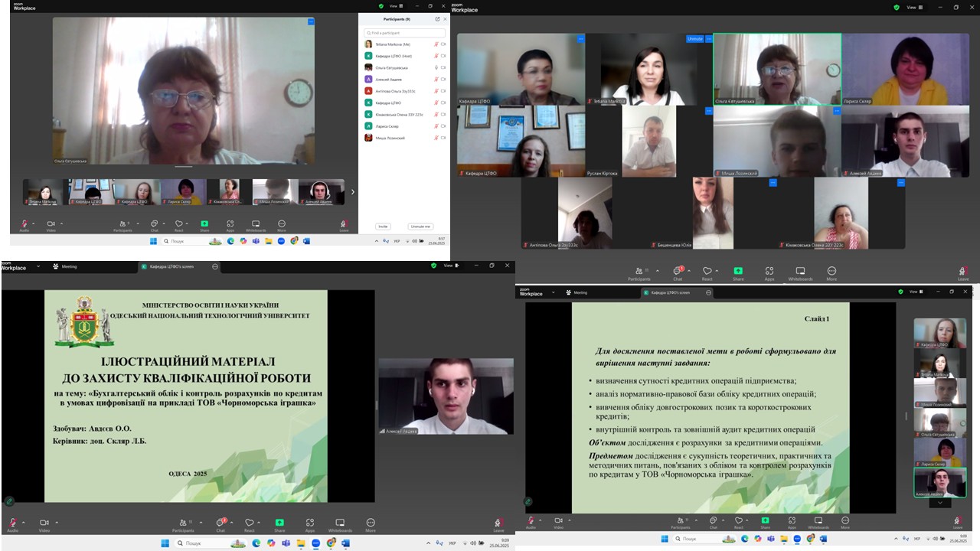Click annotate pencil icon in title slide window
The width and height of the screenshot is (980, 551).
click(9, 501)
